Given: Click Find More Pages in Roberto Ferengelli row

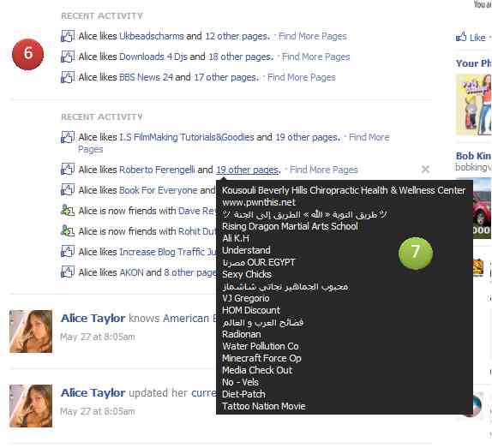Looking at the screenshot, I should pos(323,170).
